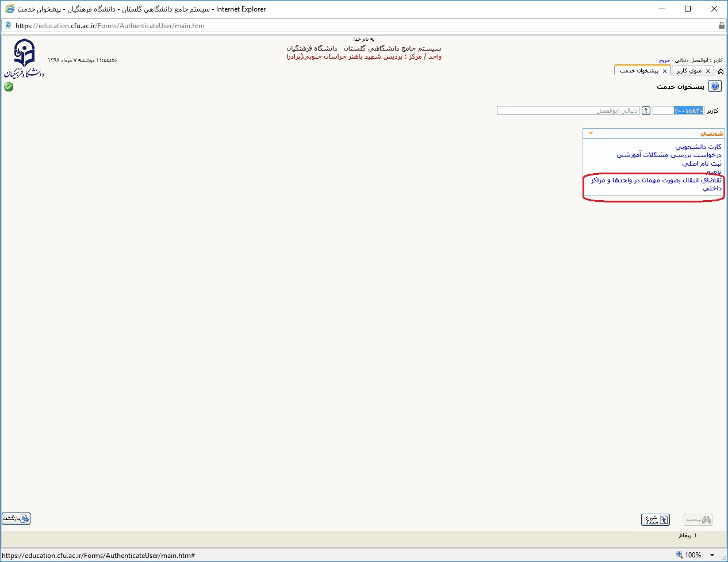Click the question mark lookup button beside user field
The width and height of the screenshot is (728, 562).
click(646, 110)
